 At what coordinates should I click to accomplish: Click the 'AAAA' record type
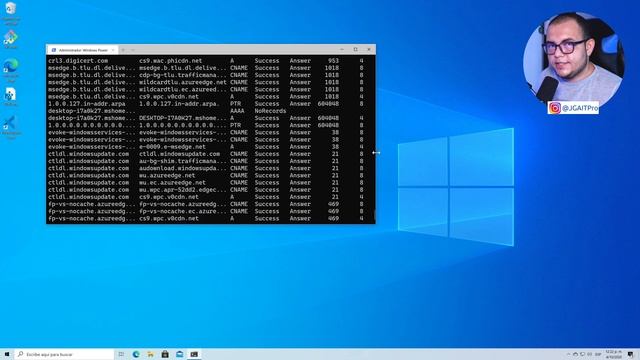pos(237,111)
